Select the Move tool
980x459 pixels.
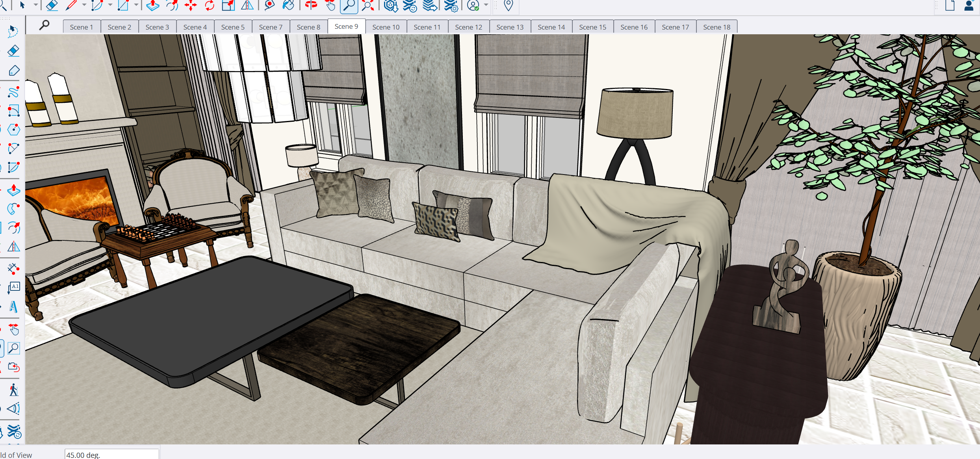click(x=191, y=5)
